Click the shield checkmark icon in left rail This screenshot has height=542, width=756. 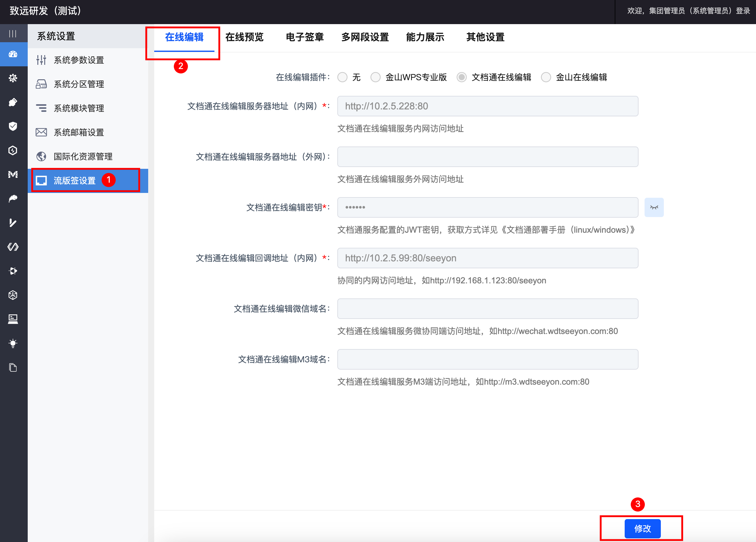click(x=13, y=126)
